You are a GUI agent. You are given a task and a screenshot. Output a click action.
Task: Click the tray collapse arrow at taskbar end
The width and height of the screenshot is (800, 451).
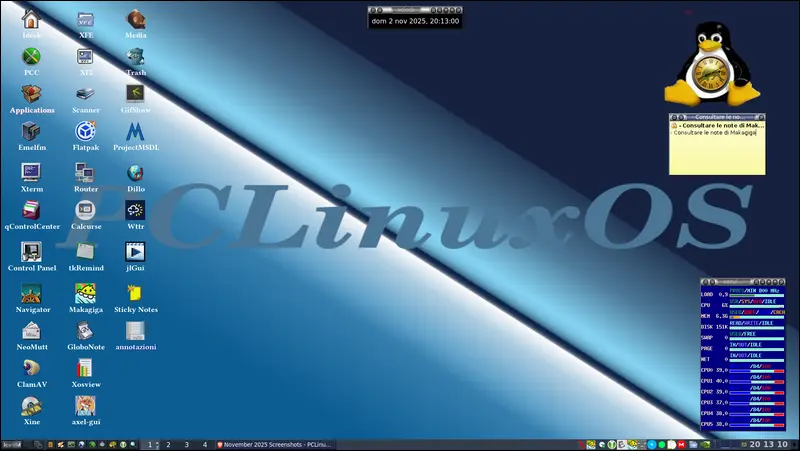pyautogui.click(x=794, y=445)
